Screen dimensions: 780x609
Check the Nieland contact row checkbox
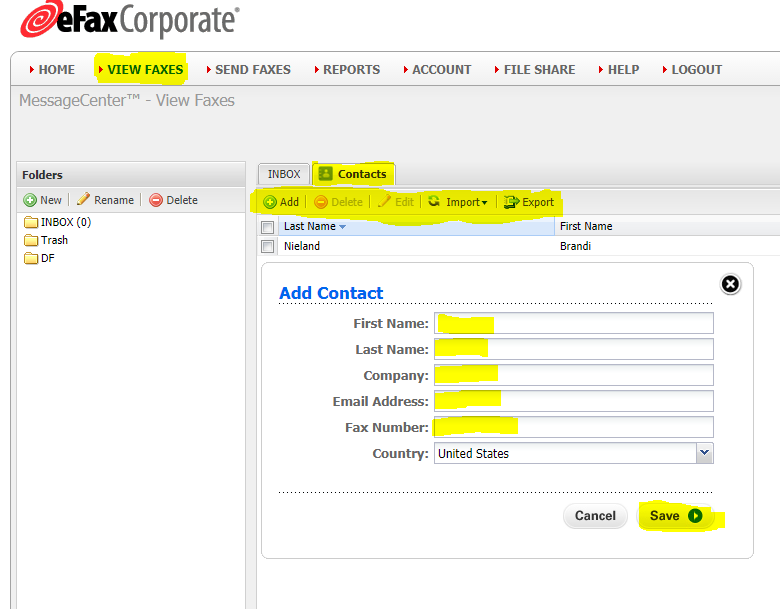[x=268, y=246]
